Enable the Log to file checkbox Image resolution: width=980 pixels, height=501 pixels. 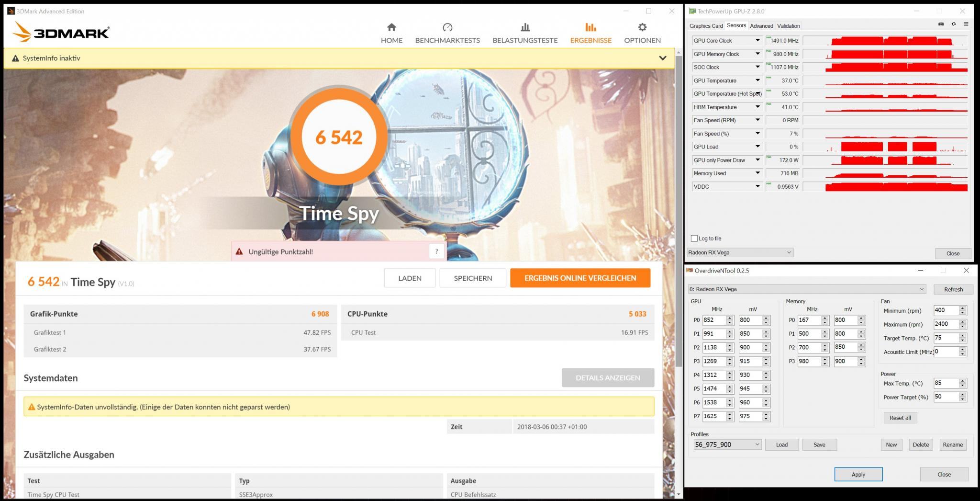click(694, 239)
